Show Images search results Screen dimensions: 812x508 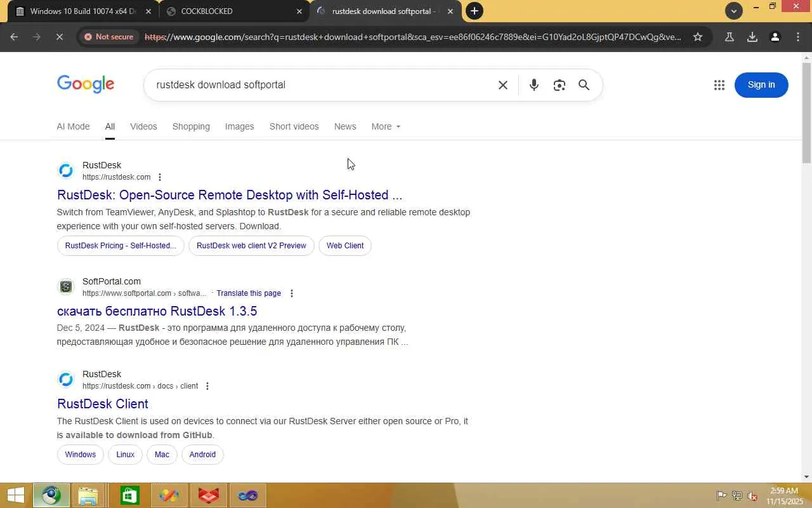coord(239,126)
